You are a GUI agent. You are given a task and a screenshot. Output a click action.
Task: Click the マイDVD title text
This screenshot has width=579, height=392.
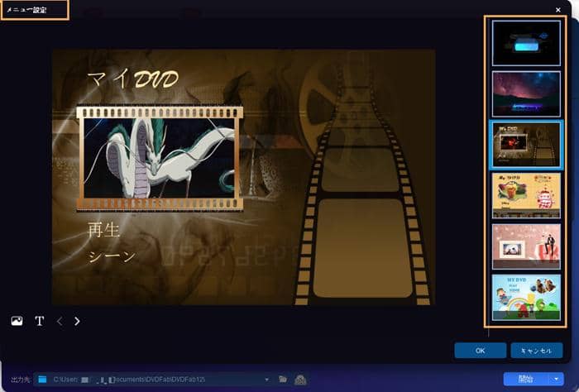133,79
